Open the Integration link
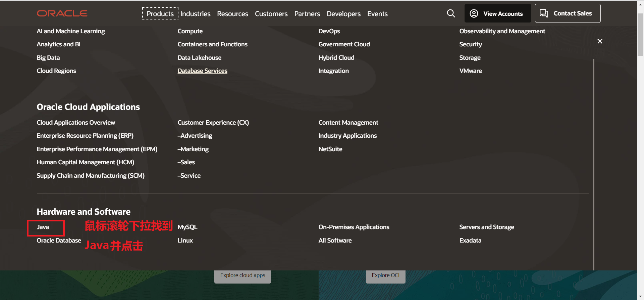The height and width of the screenshot is (300, 644). pyautogui.click(x=333, y=71)
